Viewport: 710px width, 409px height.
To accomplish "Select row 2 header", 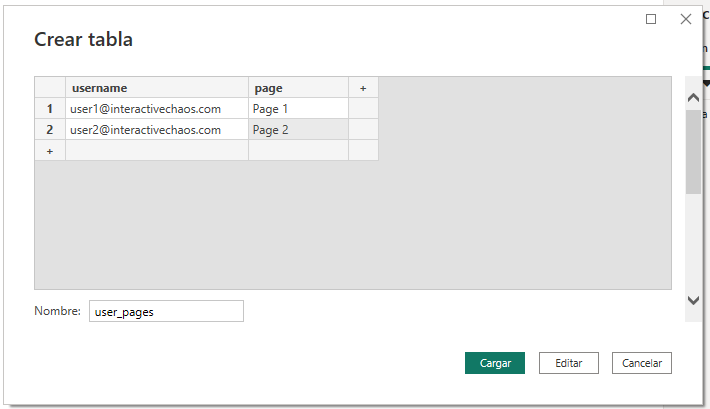I will click(x=50, y=129).
